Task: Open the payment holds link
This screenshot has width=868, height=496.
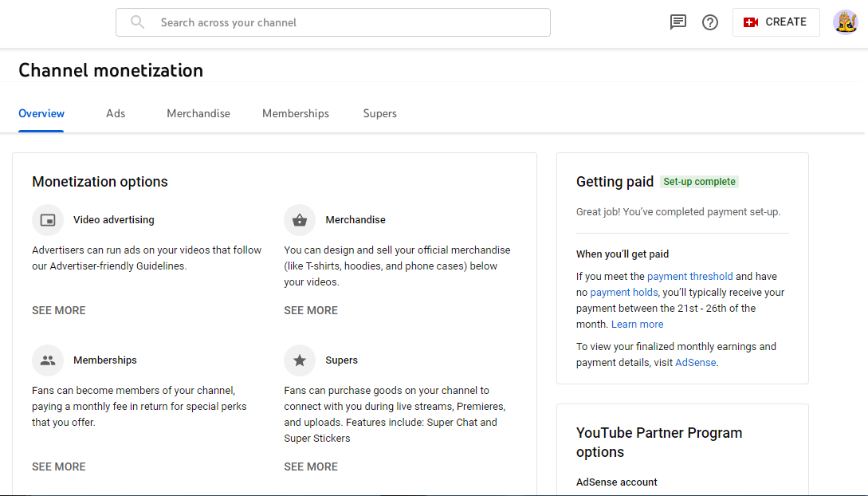Action: tap(624, 293)
